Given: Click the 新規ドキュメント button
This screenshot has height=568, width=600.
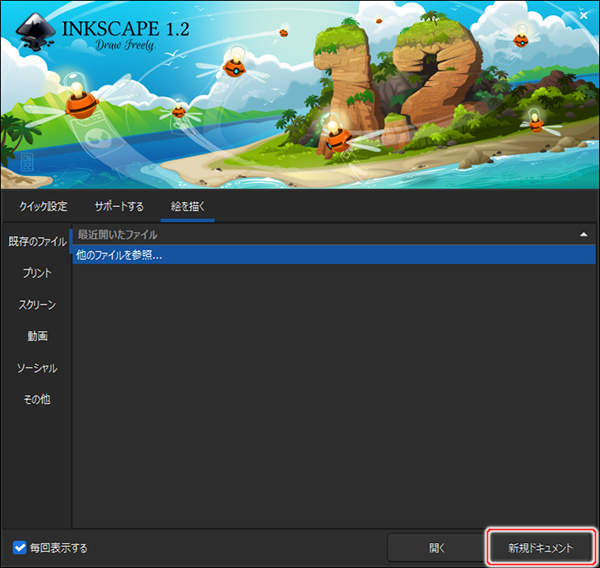Looking at the screenshot, I should point(541,548).
